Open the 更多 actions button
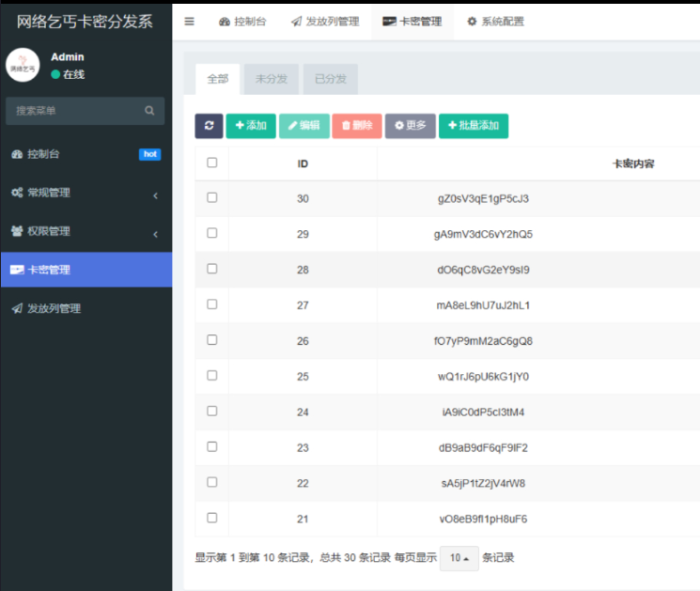This screenshot has width=700, height=591. pyautogui.click(x=410, y=126)
